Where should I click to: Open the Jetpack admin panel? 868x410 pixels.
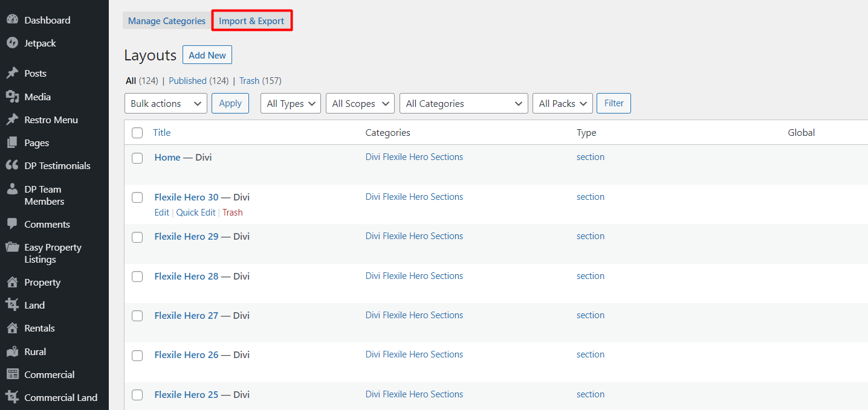(39, 43)
